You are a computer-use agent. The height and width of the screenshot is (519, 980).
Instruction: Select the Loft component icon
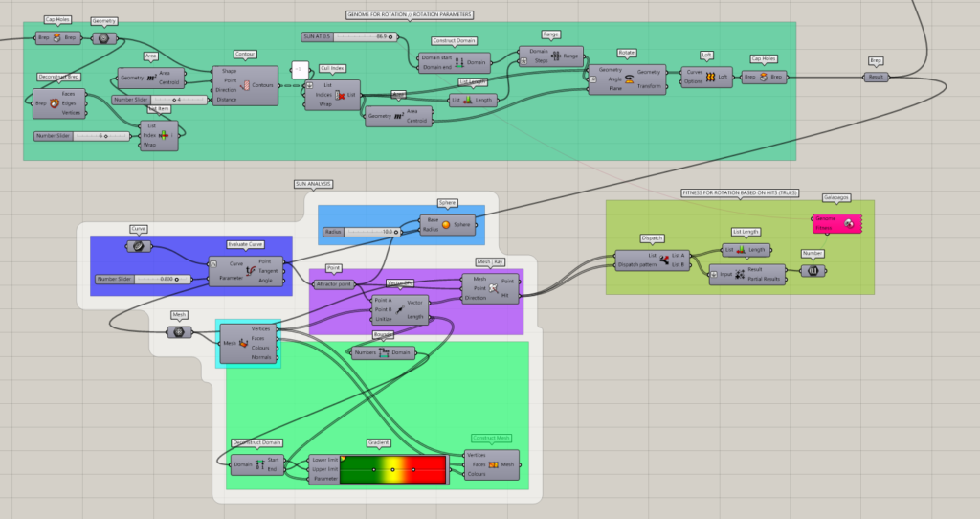click(710, 77)
